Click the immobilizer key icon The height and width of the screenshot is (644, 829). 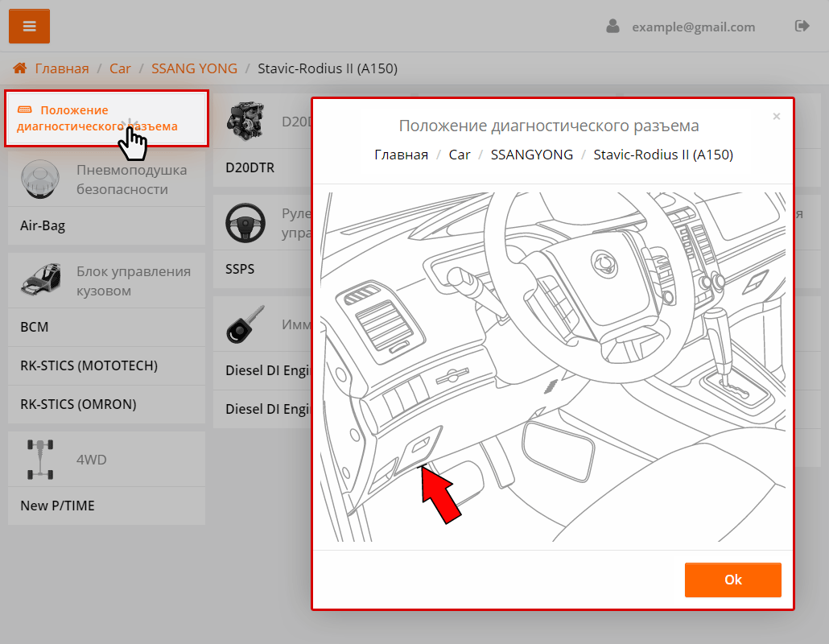click(245, 324)
